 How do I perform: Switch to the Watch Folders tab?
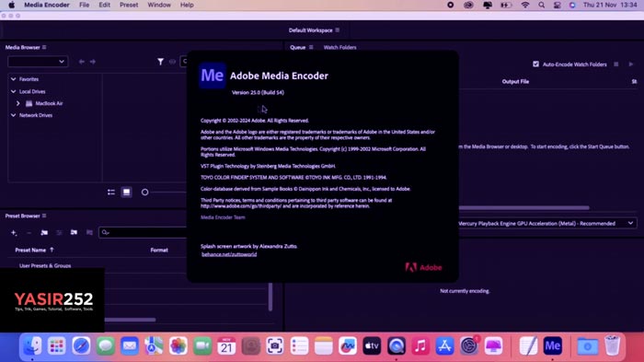[x=339, y=47]
